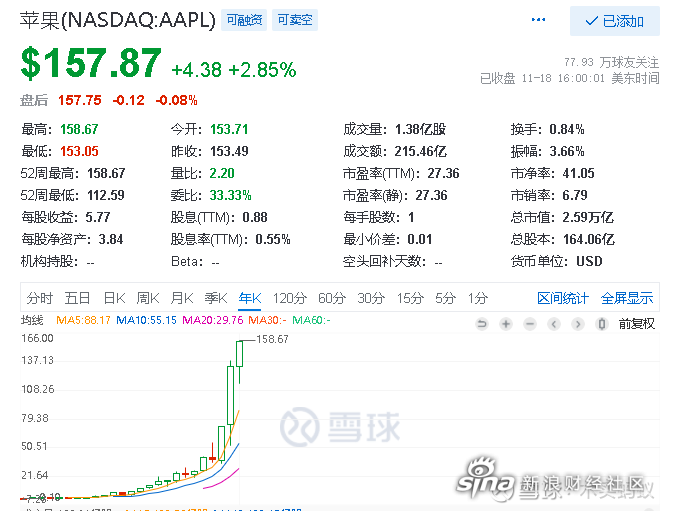Click the 可融资 margin tag

pos(244,20)
